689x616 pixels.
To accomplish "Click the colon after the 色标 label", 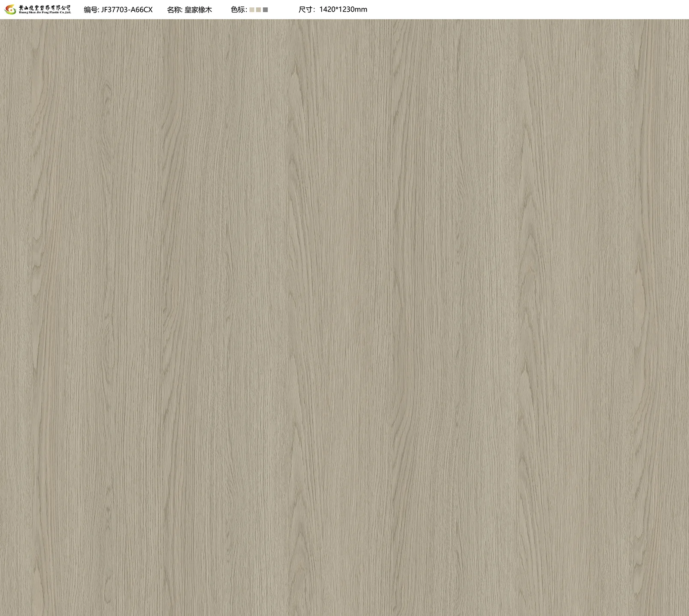I will tap(246, 9).
